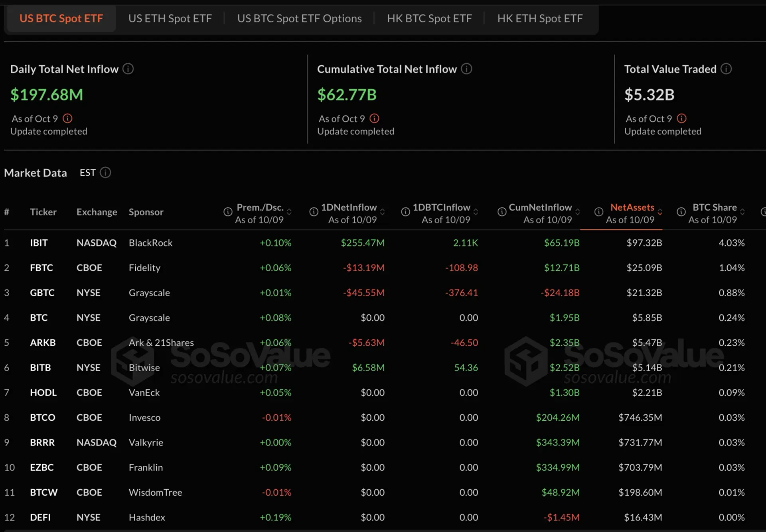Click info icon left of BTC Share header
The image size is (766, 532).
[681, 212]
